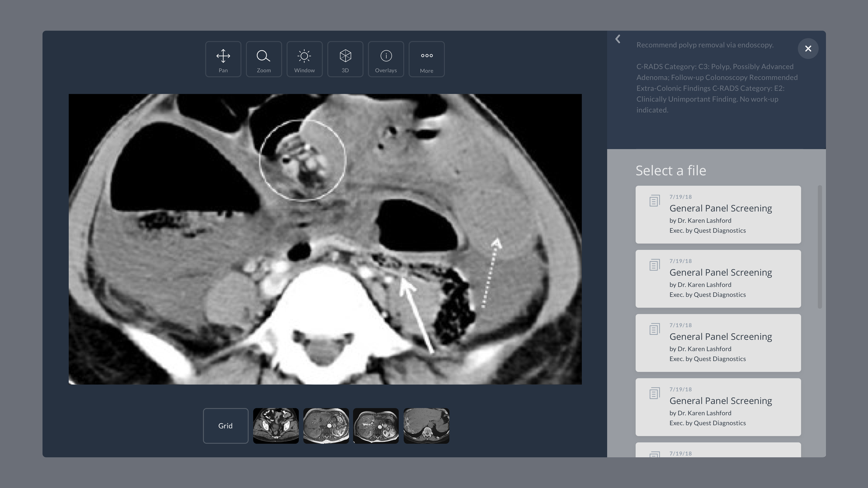868x488 pixels.
Task: Select the fourth scan thumbnail
Action: 426,426
